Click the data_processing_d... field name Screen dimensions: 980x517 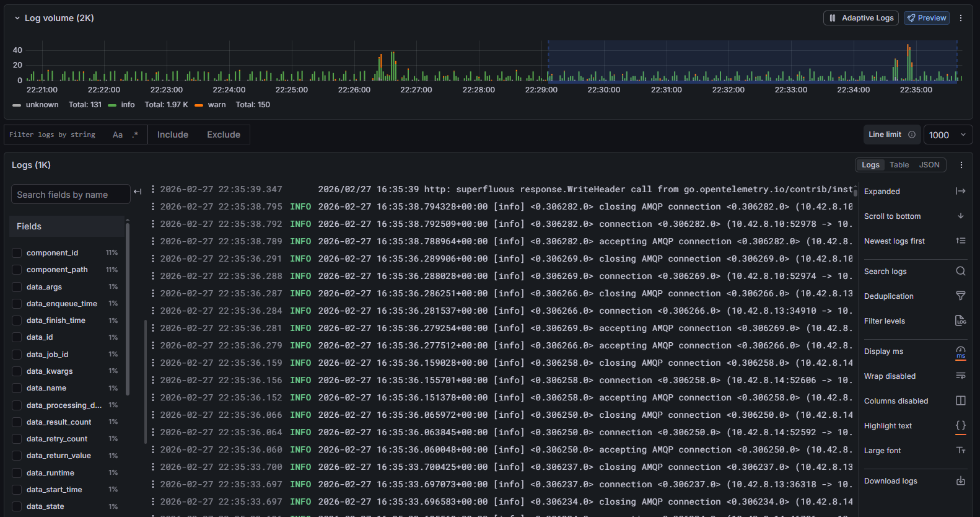pos(64,405)
